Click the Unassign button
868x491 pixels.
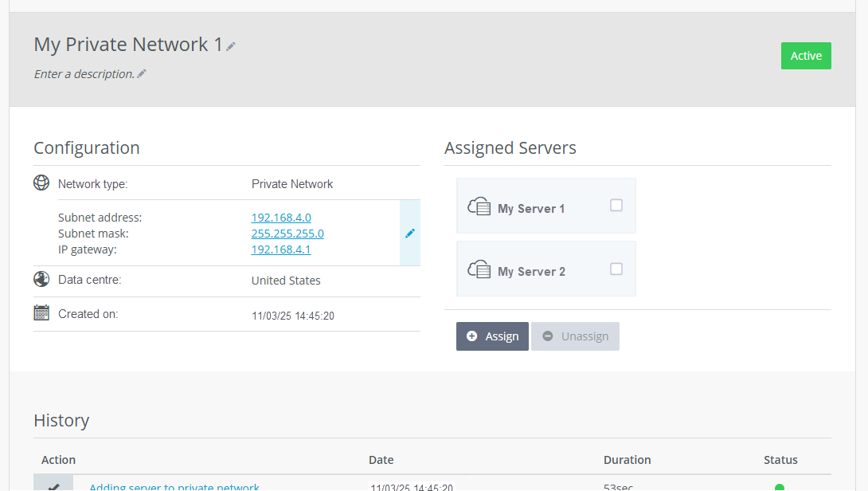coord(575,336)
